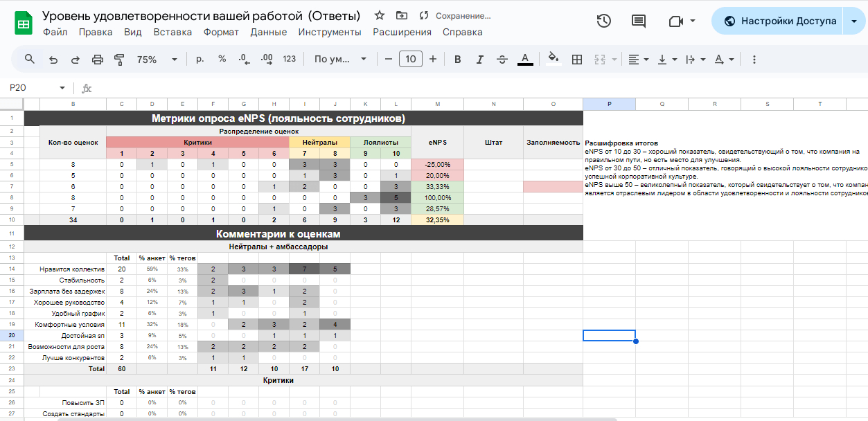Open the Расширения menu
Image resolution: width=868 pixels, height=421 pixels.
click(402, 32)
